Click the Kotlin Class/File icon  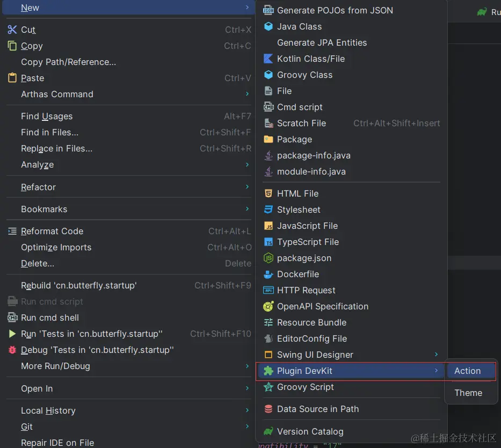pyautogui.click(x=268, y=59)
